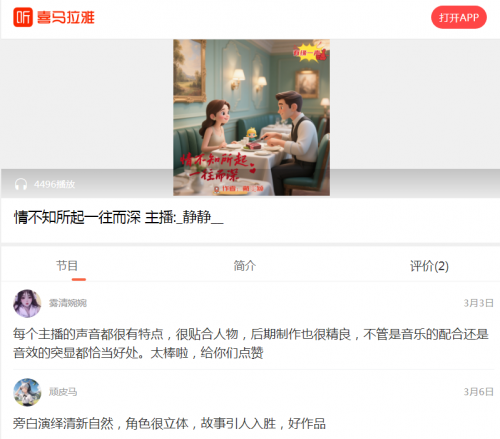Select the album title 情不知所起一往而深
Screen dimensions: 500x439
77,217
